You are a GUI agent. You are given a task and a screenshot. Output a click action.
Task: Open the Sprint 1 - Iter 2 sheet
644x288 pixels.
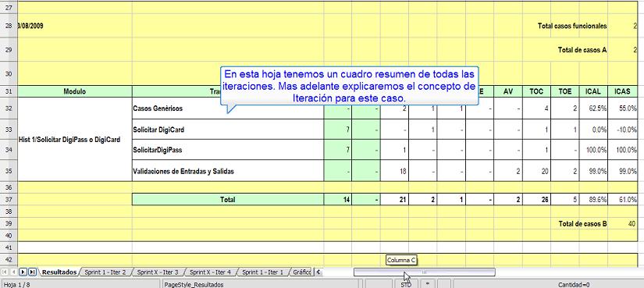coord(105,272)
